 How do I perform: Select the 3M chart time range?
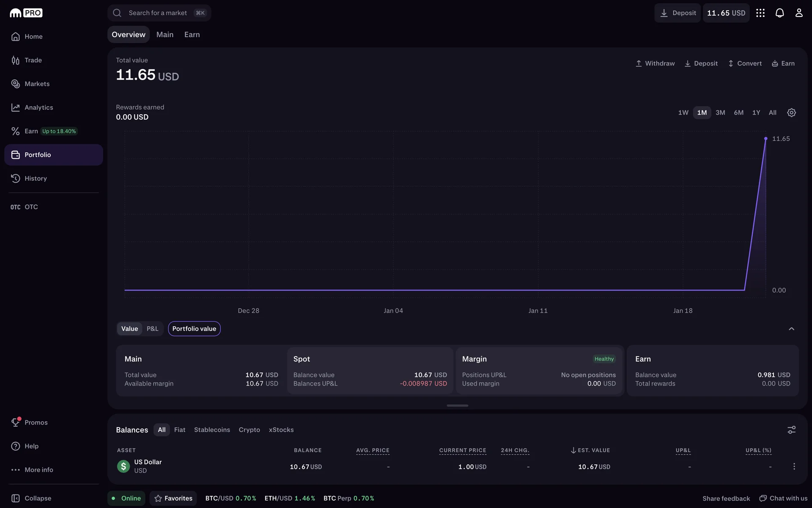(x=720, y=113)
